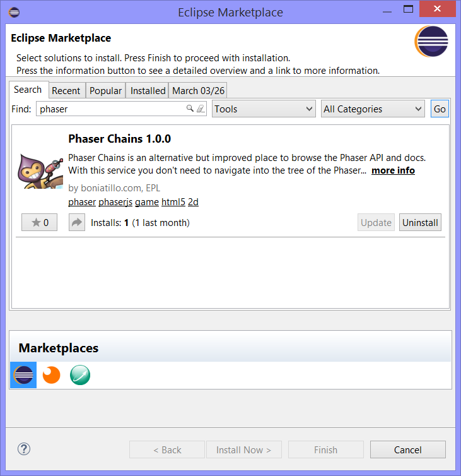Click the Eclipse icon in the title bar
This screenshot has width=461, height=476.
pyautogui.click(x=14, y=13)
